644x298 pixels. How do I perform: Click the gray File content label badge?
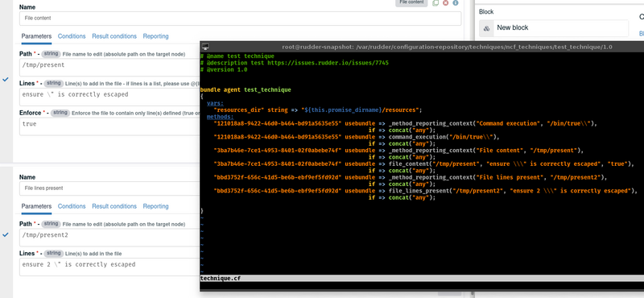pyautogui.click(x=411, y=3)
